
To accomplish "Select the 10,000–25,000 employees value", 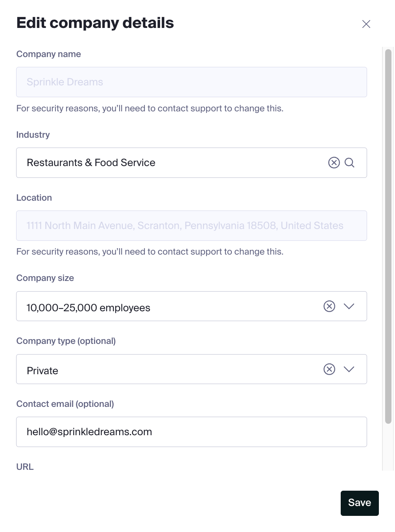I will (89, 308).
